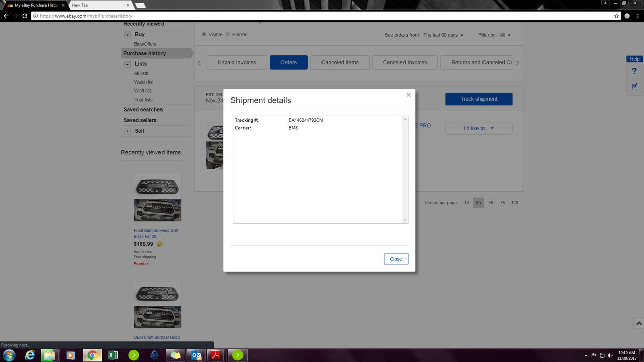Switch to the Unpaid Invoices tab

237,62
